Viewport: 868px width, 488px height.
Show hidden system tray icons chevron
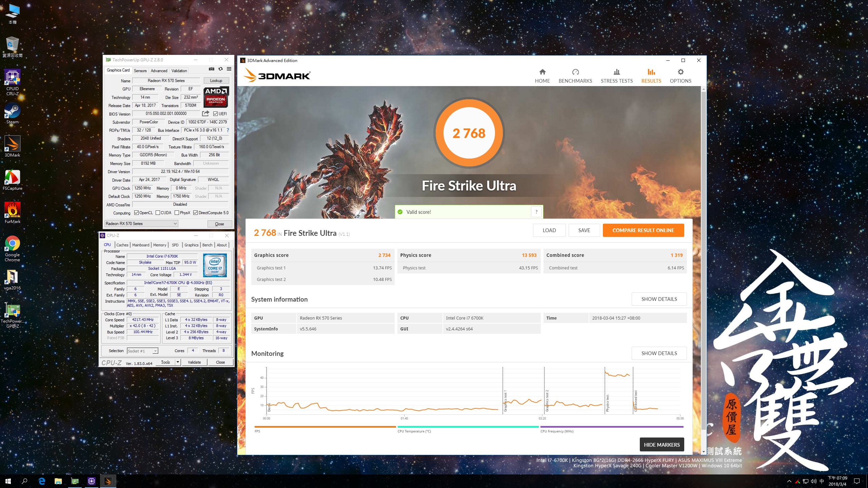789,481
